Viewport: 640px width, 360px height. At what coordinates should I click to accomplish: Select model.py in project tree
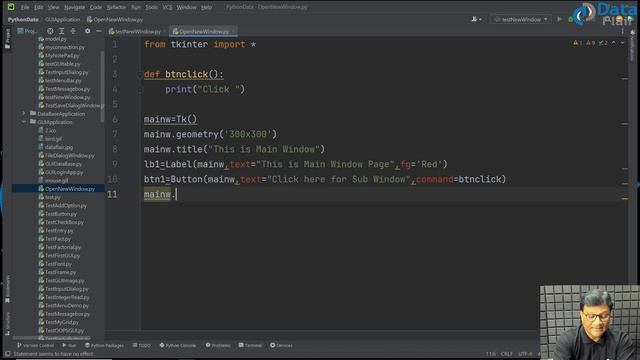tap(52, 39)
